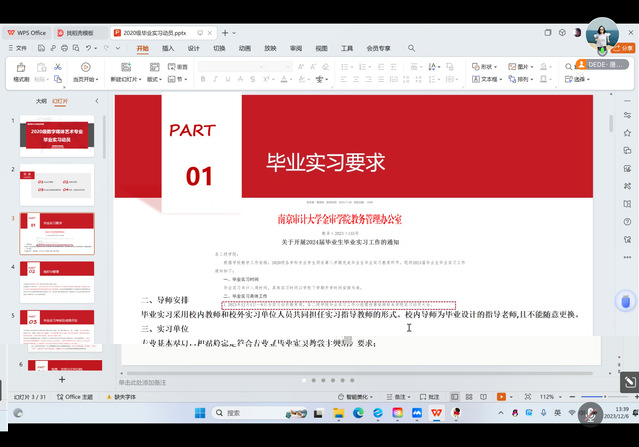Click the 格式刷 format painter icon
The image size is (639, 447).
pos(21,69)
